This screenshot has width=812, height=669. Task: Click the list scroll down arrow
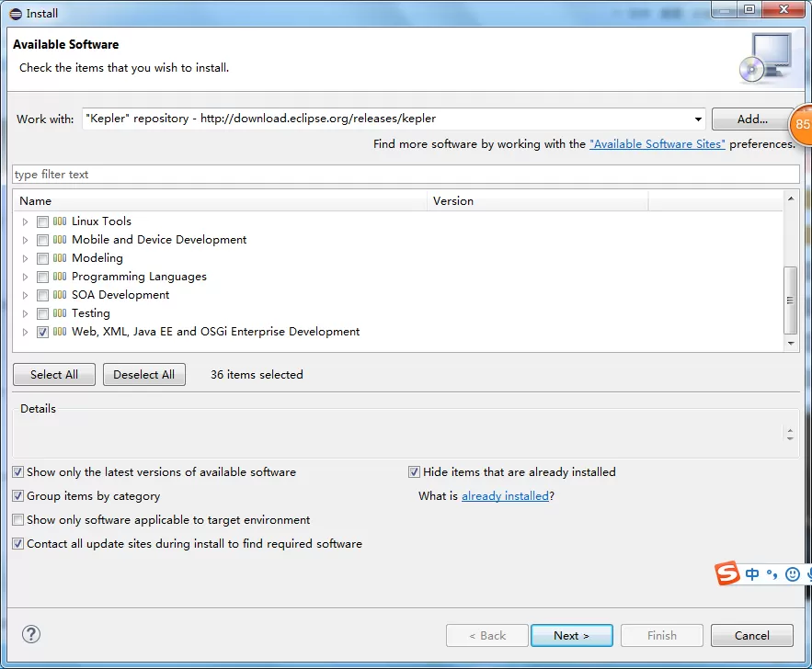coord(791,344)
